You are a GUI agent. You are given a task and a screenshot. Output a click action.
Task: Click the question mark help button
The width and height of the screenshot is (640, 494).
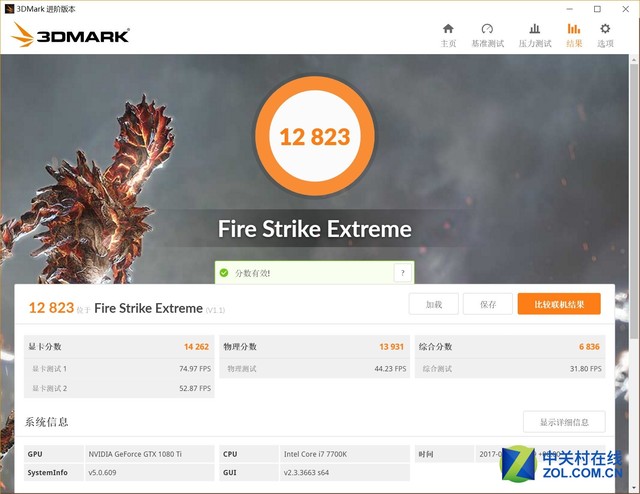[402, 273]
